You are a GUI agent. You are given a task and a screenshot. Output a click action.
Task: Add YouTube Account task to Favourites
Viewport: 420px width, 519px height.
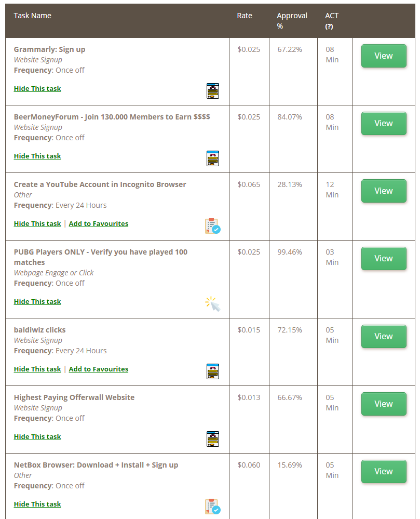point(99,224)
